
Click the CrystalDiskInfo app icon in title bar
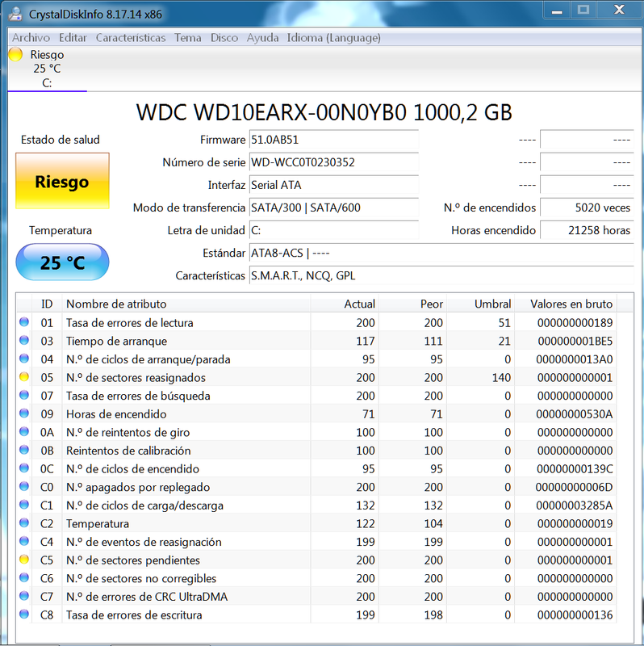pos(15,14)
